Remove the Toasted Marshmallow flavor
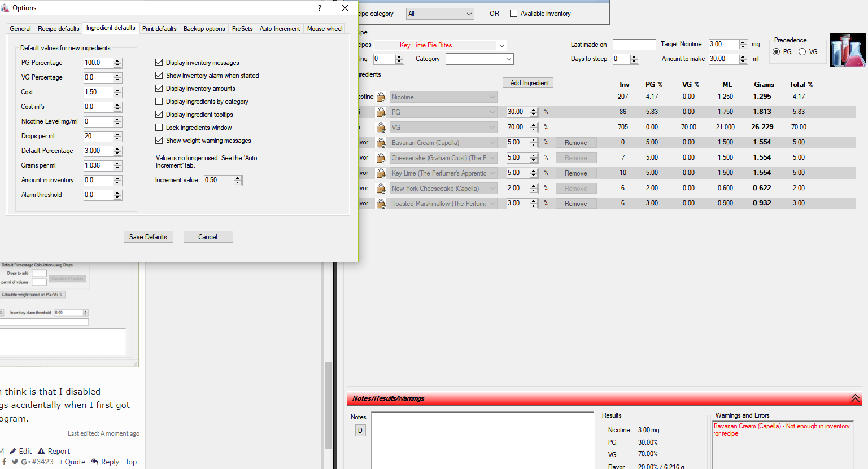868x469 pixels. 576,204
